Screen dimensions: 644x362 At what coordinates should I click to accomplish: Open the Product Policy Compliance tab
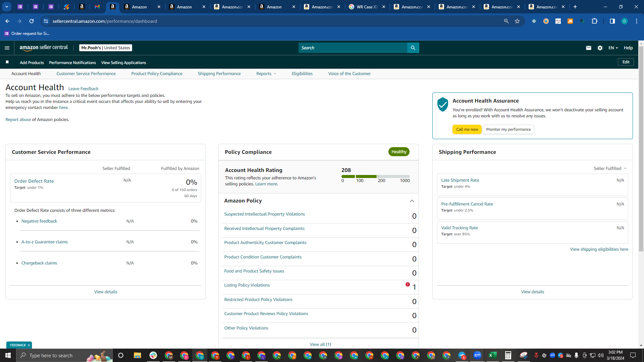[x=157, y=74]
